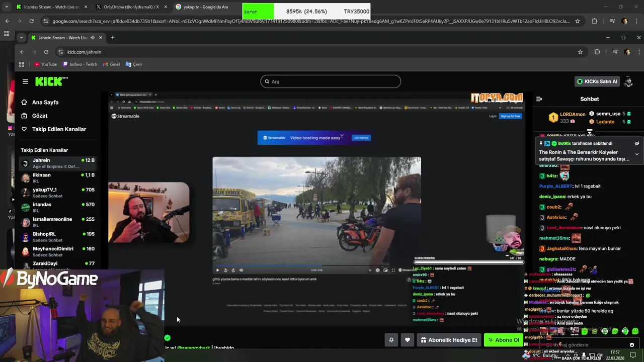
Task: Click the Ara search field
Action: pyautogui.click(x=331, y=81)
